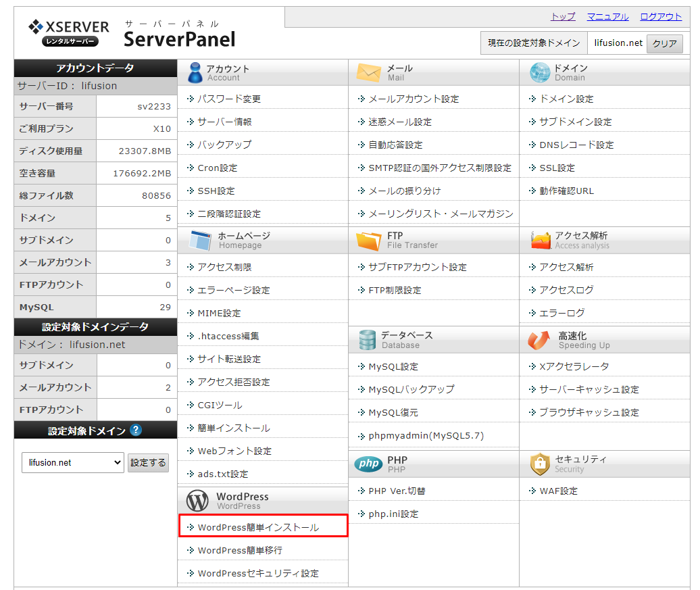Open バックアップ under Account

click(x=224, y=145)
